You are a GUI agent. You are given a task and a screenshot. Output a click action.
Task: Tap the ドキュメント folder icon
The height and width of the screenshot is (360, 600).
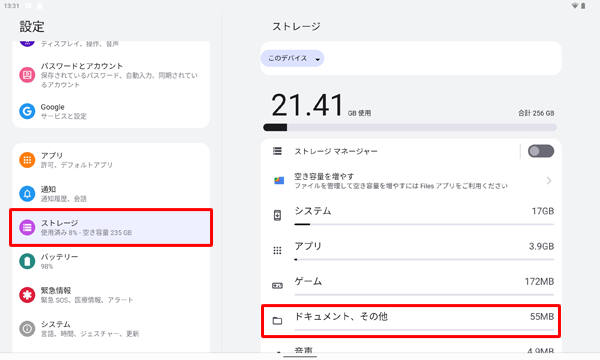(x=277, y=321)
